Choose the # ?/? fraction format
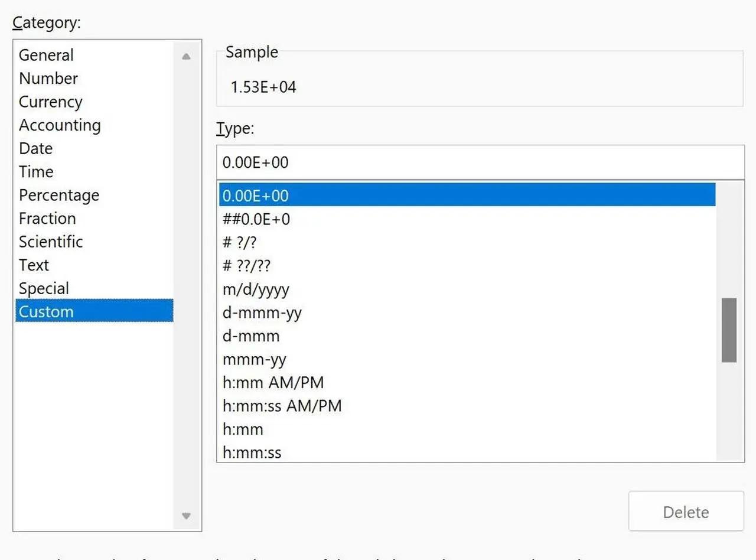The width and height of the screenshot is (756, 560). point(467,242)
